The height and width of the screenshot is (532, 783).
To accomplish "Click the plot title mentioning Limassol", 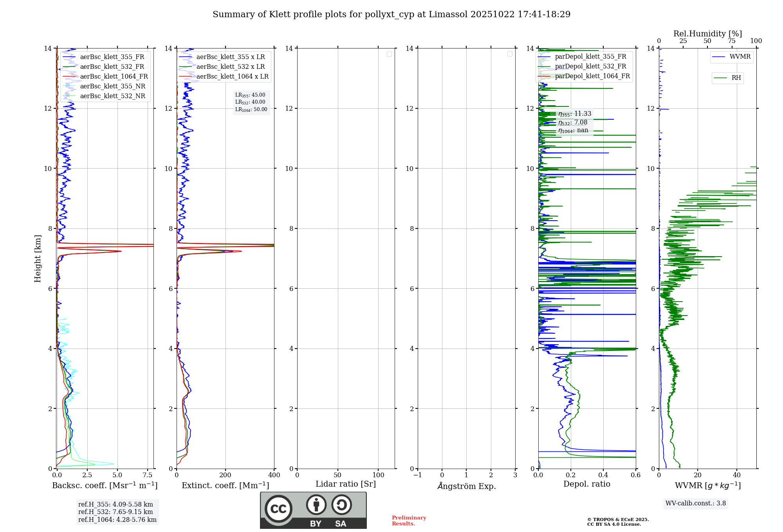I will tap(391, 14).
